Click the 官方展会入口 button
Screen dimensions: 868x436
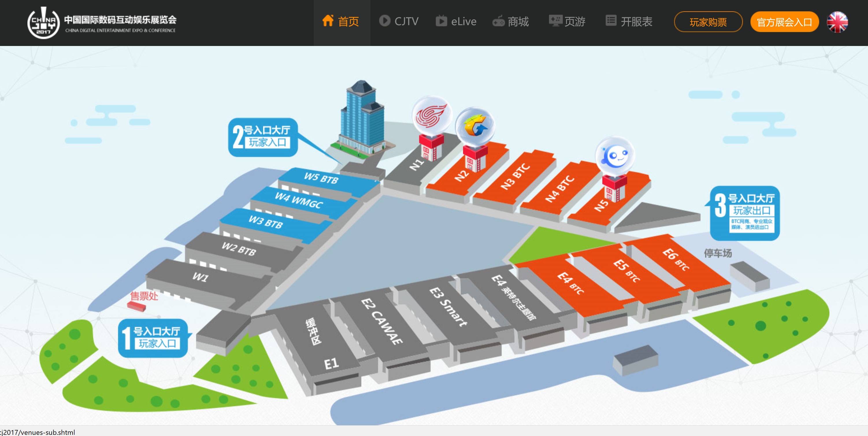tap(784, 22)
